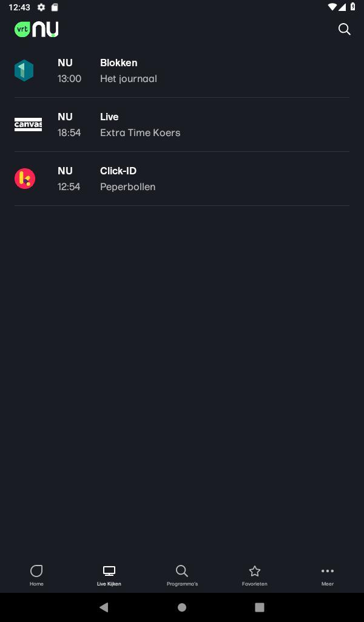Open the upcoming Peperbollen listing
364x622 pixels.
(127, 186)
